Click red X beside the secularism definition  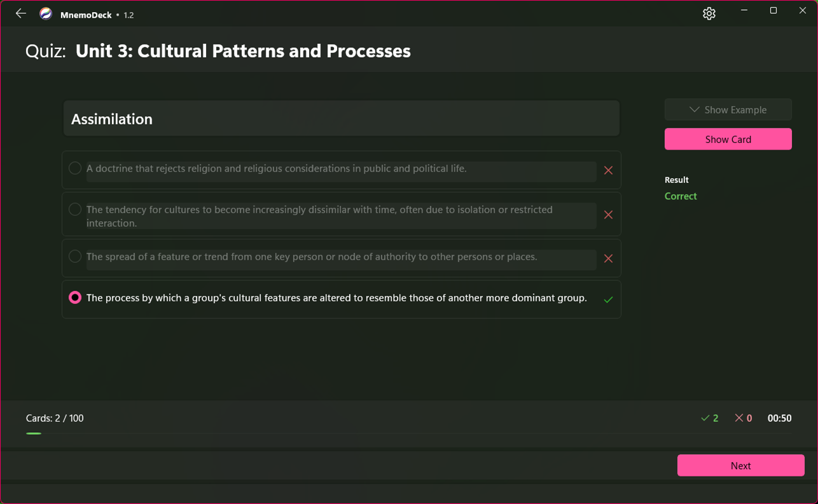point(608,170)
